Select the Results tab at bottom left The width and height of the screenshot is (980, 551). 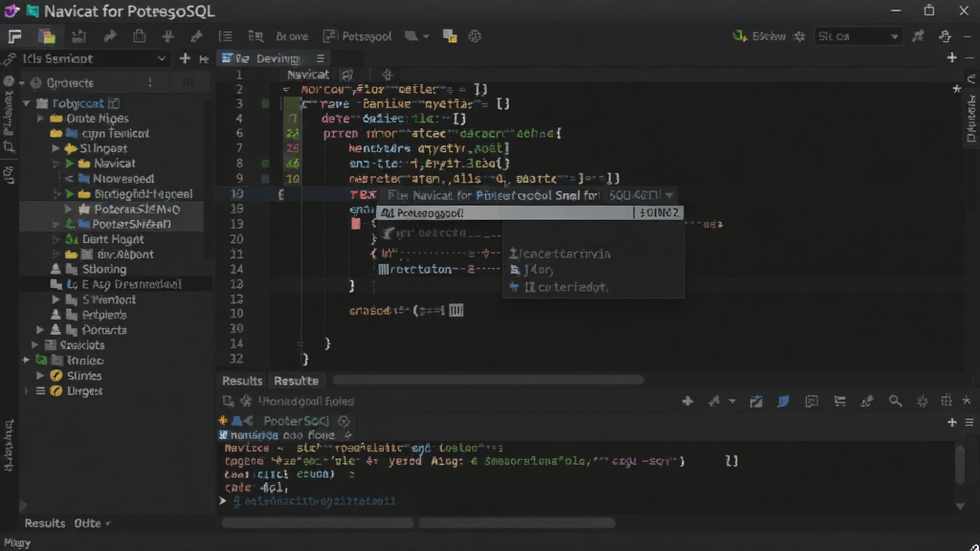(x=44, y=523)
